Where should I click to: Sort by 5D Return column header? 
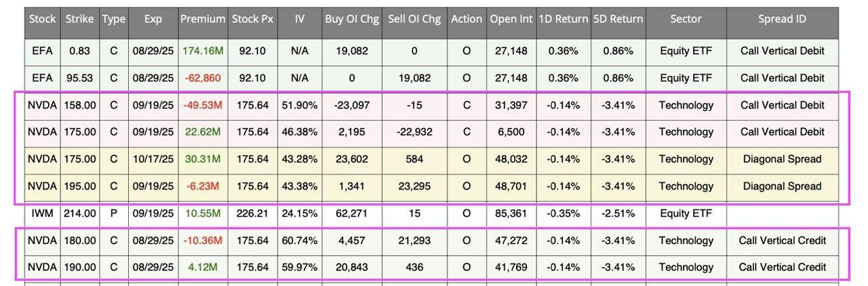618,19
